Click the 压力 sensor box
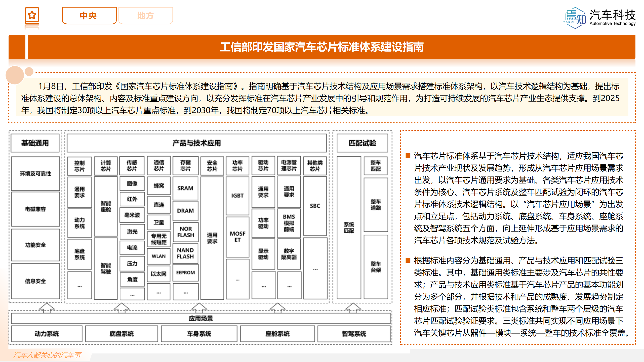The image size is (644, 362). coord(132,263)
